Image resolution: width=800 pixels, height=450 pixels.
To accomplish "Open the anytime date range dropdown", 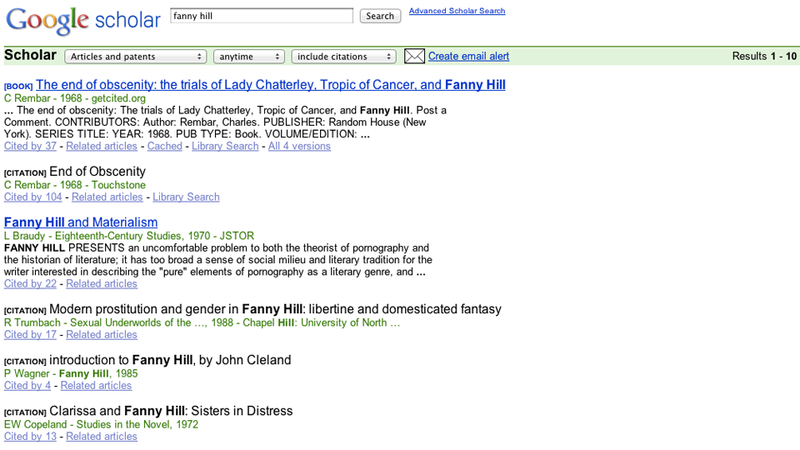I will coord(248,57).
